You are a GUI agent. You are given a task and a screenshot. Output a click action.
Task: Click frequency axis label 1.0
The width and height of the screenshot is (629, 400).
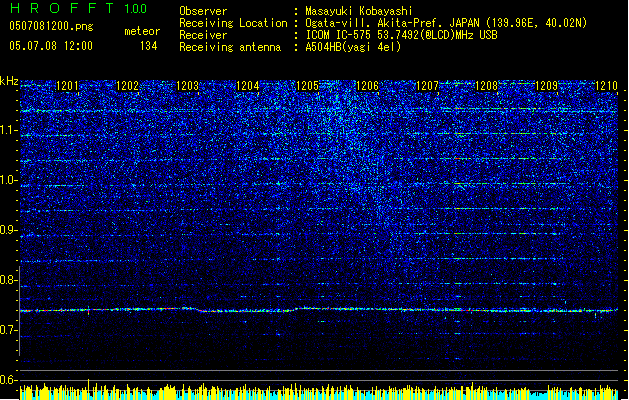tap(9, 180)
